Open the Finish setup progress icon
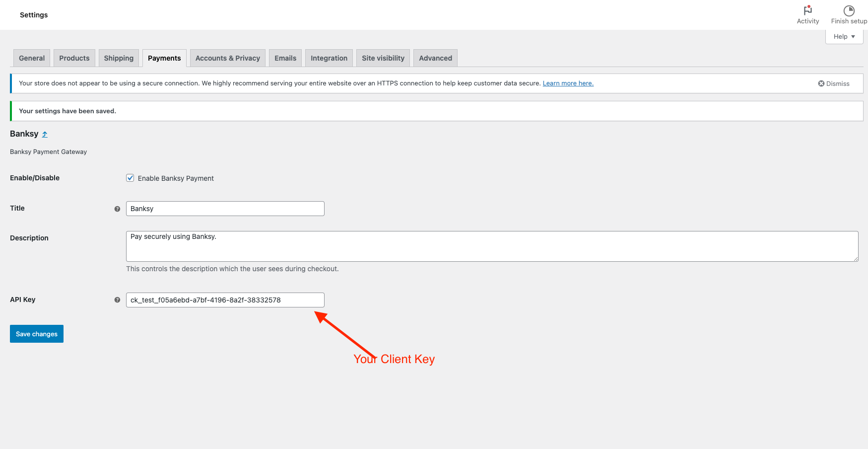 coord(849,10)
